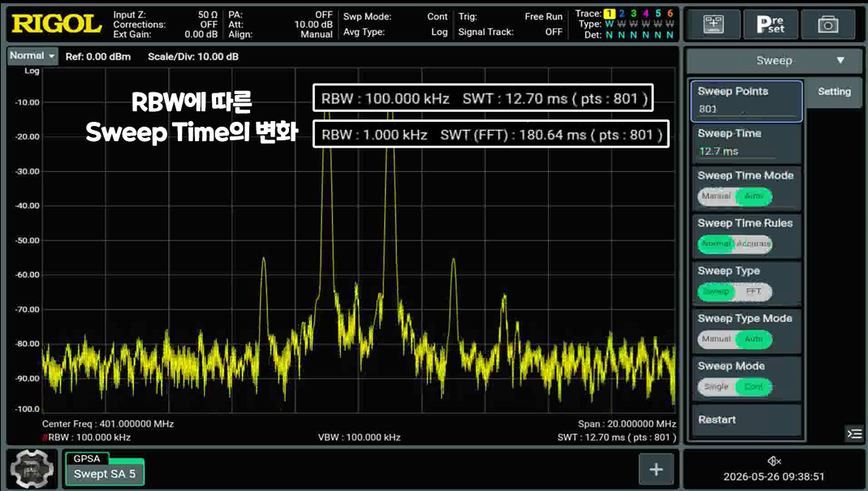Select the Swept SA 5 tab
Screen dimensions: 868x491
click(x=105, y=474)
